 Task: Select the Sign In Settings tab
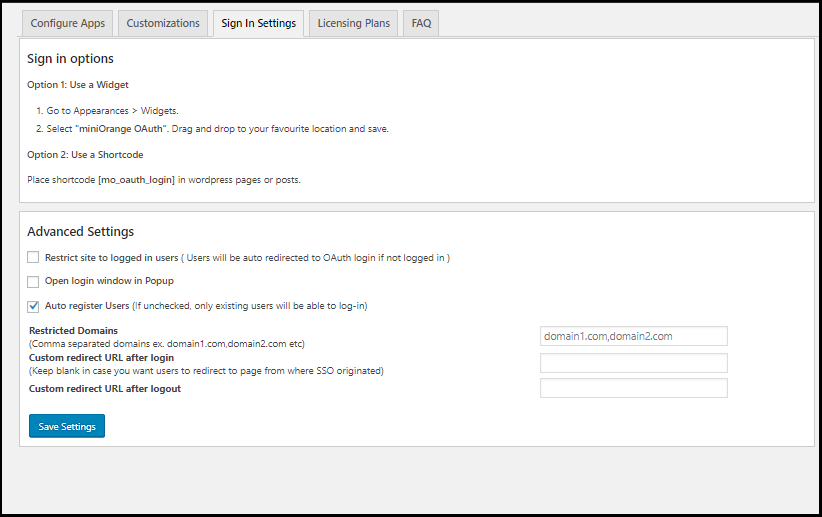tap(259, 23)
